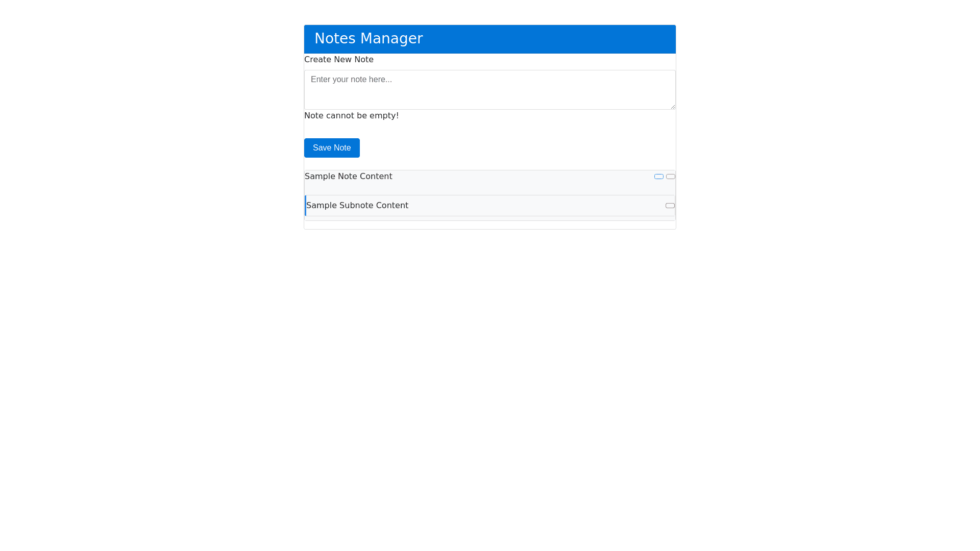Click the Notes Manager header title

point(369,39)
